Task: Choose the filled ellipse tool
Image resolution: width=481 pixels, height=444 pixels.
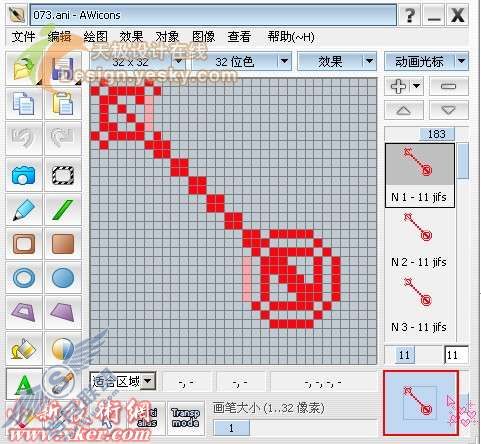Action: click(63, 277)
